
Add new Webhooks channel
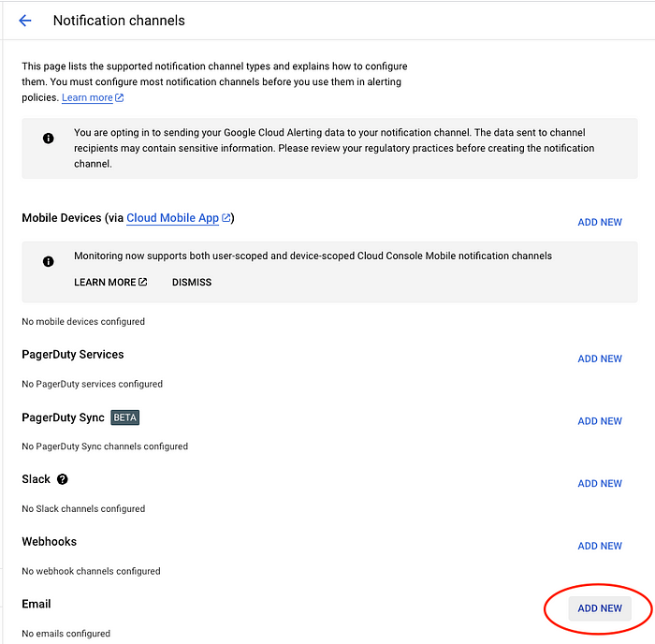600,546
